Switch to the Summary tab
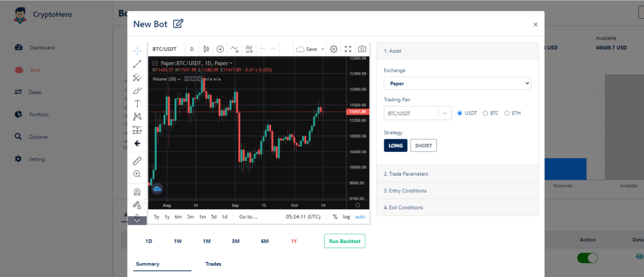Screen dimensions: 644x277 pyautogui.click(x=147, y=264)
